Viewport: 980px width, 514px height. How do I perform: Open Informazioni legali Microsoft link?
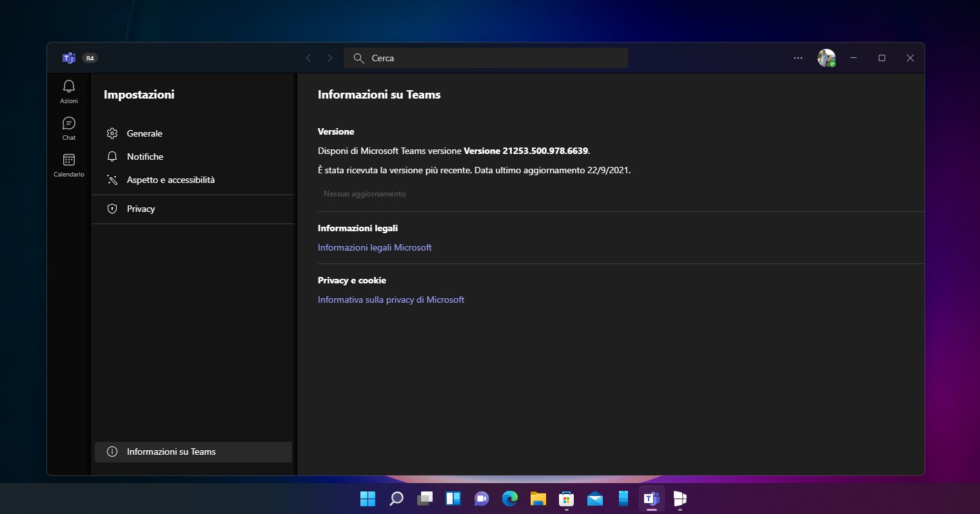375,247
